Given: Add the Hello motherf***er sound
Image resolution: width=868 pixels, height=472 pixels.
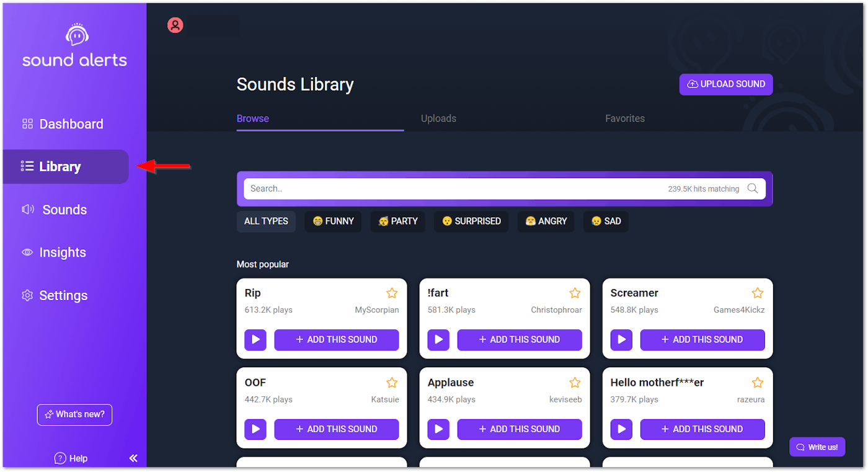Looking at the screenshot, I should [702, 429].
